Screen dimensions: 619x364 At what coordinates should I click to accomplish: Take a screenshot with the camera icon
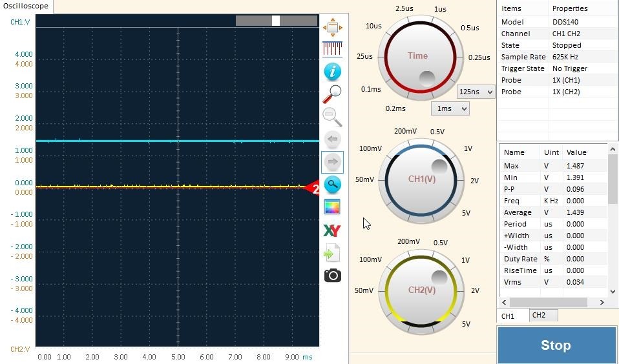(x=332, y=276)
